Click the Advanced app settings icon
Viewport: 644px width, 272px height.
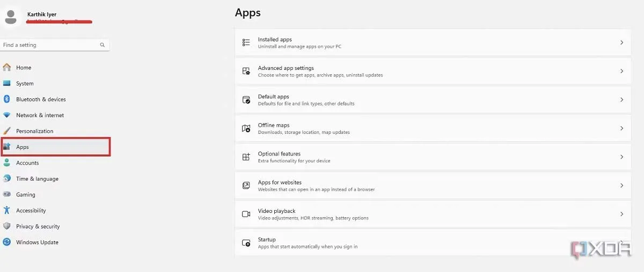pyautogui.click(x=246, y=71)
